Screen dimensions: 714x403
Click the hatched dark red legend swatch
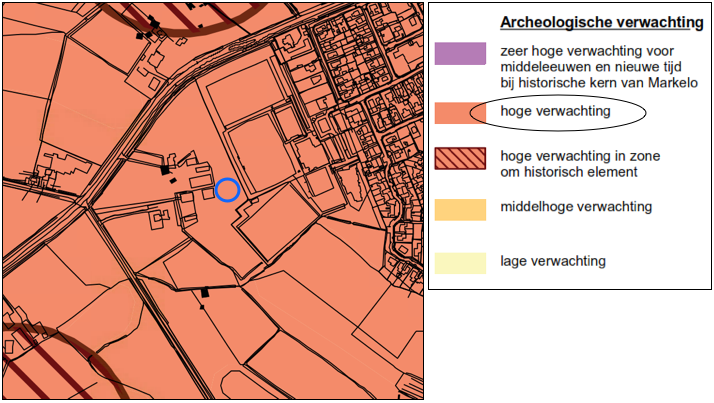pyautogui.click(x=460, y=158)
